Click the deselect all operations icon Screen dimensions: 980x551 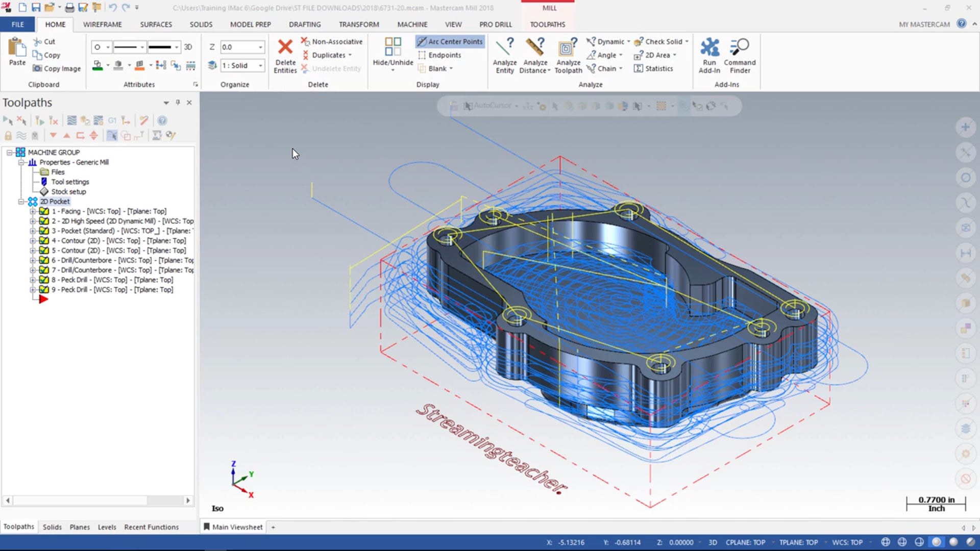tap(21, 121)
